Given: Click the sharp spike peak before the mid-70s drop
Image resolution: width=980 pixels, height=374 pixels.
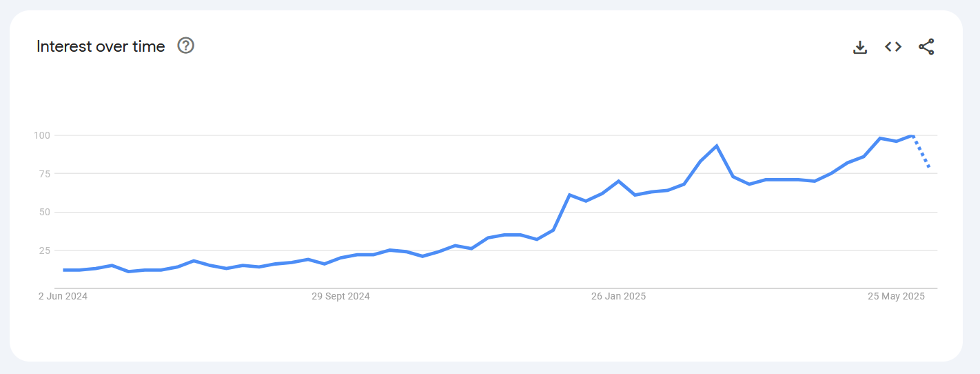Looking at the screenshot, I should click(717, 146).
